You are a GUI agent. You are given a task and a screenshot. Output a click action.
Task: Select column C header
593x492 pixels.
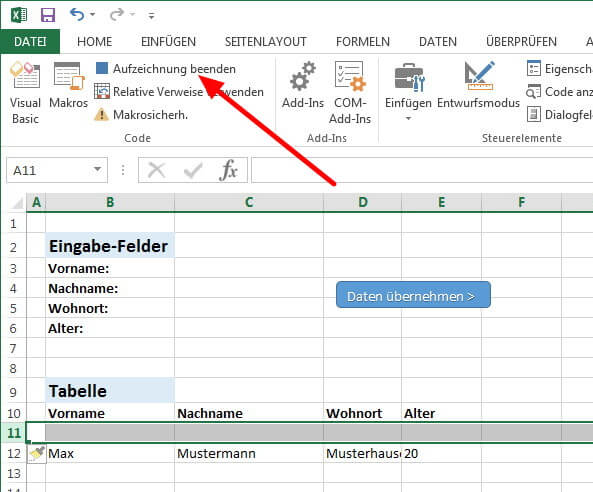coord(249,202)
